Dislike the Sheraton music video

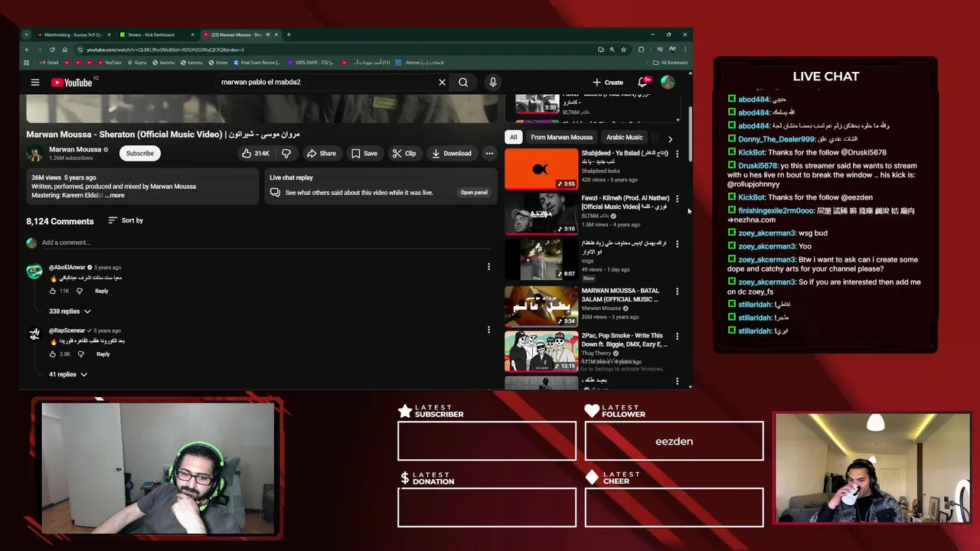286,153
